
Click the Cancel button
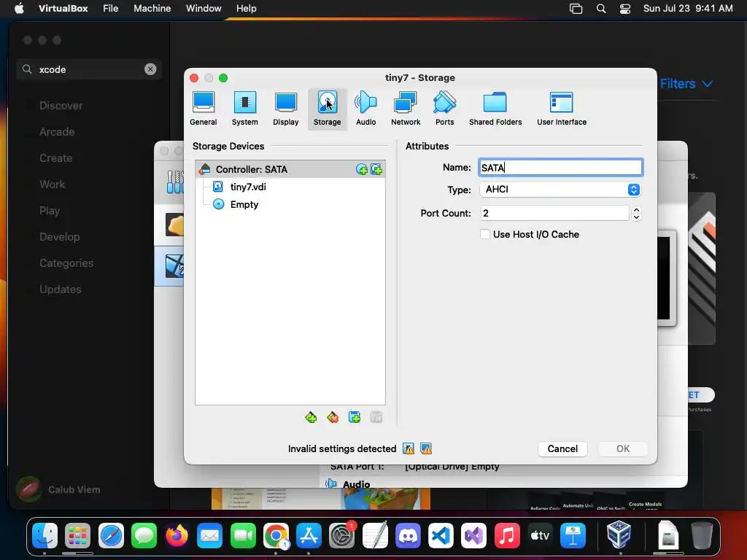[x=562, y=449]
